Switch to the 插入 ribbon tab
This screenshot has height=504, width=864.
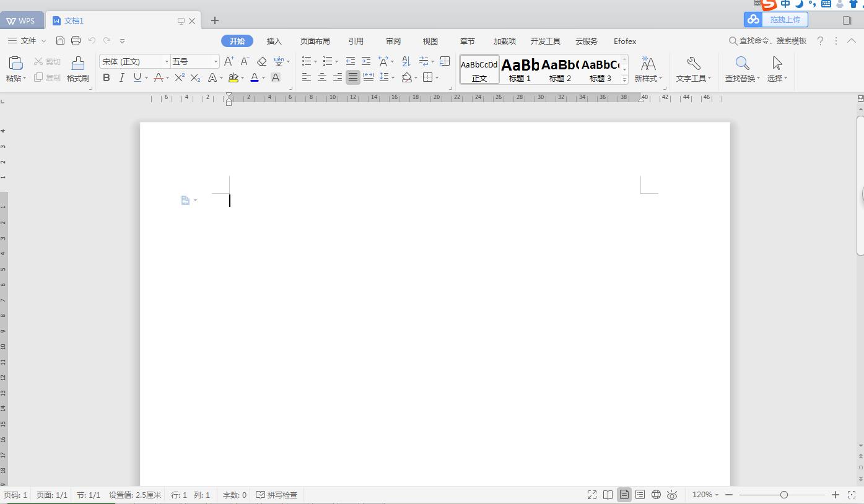[x=274, y=41]
